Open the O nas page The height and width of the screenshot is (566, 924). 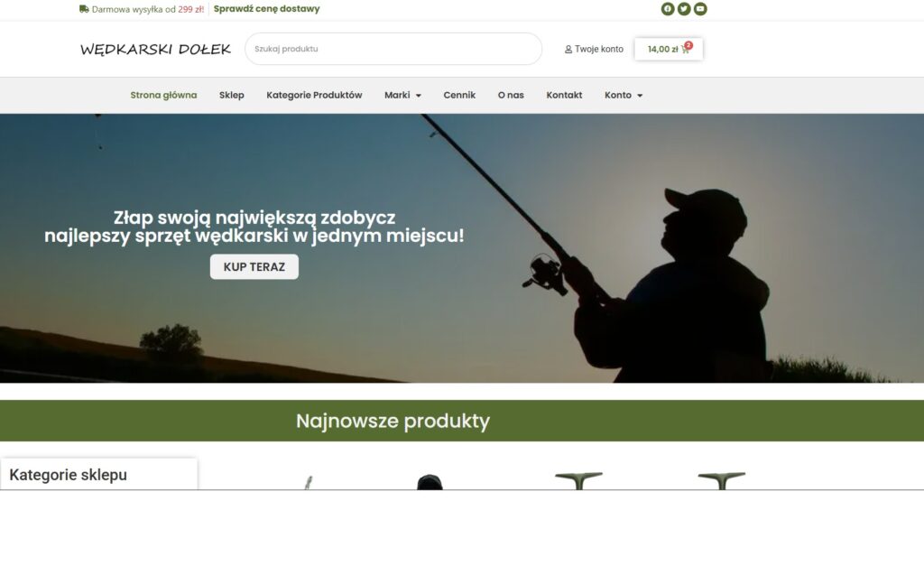[511, 95]
